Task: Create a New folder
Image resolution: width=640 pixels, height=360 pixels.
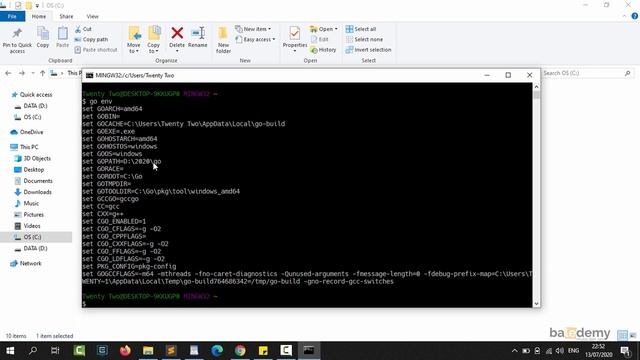Action: (223, 40)
